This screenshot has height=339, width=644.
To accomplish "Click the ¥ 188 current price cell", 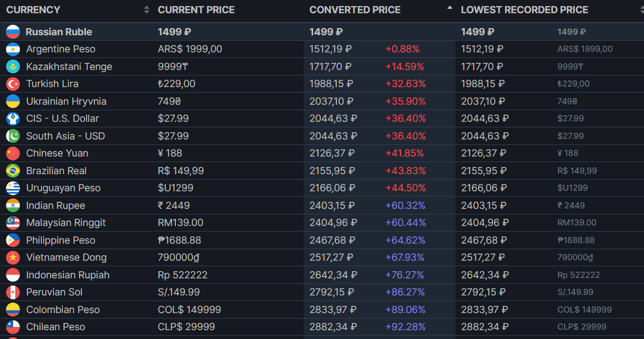I will pyautogui.click(x=170, y=153).
